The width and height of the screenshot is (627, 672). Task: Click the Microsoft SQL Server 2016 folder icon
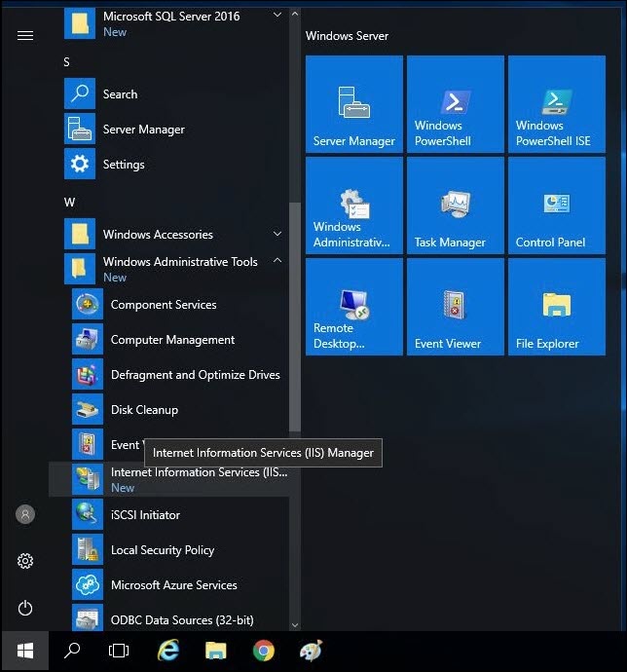click(x=80, y=23)
